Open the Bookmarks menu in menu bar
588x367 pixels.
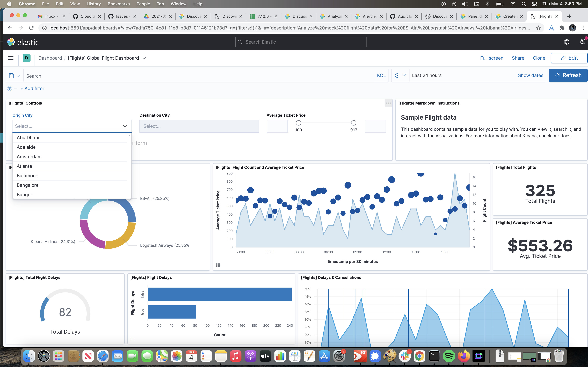(x=119, y=4)
